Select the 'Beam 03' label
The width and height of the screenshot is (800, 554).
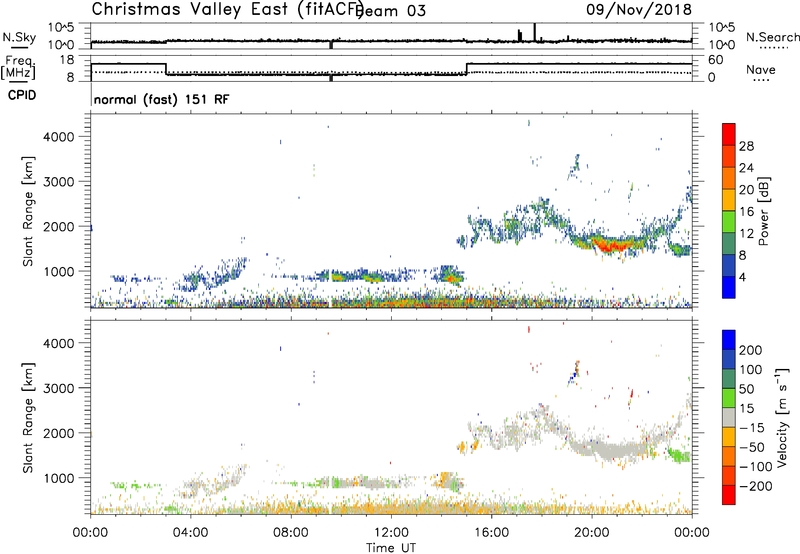[390, 11]
